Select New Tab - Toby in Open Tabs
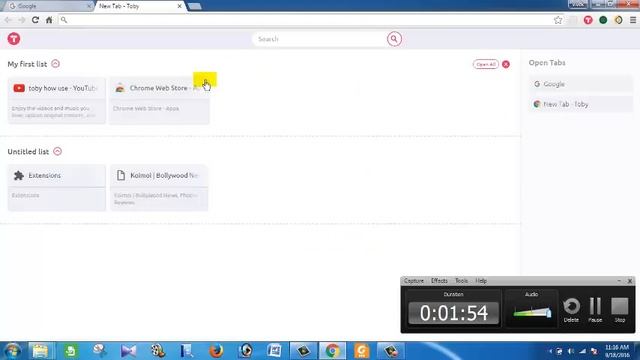640x360 pixels. coord(580,104)
